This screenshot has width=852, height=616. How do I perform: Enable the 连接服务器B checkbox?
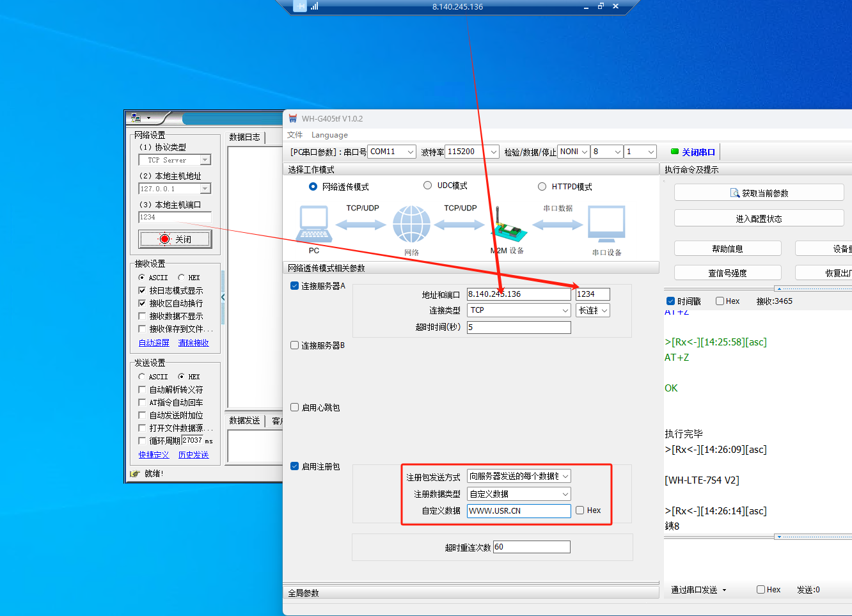pyautogui.click(x=295, y=345)
